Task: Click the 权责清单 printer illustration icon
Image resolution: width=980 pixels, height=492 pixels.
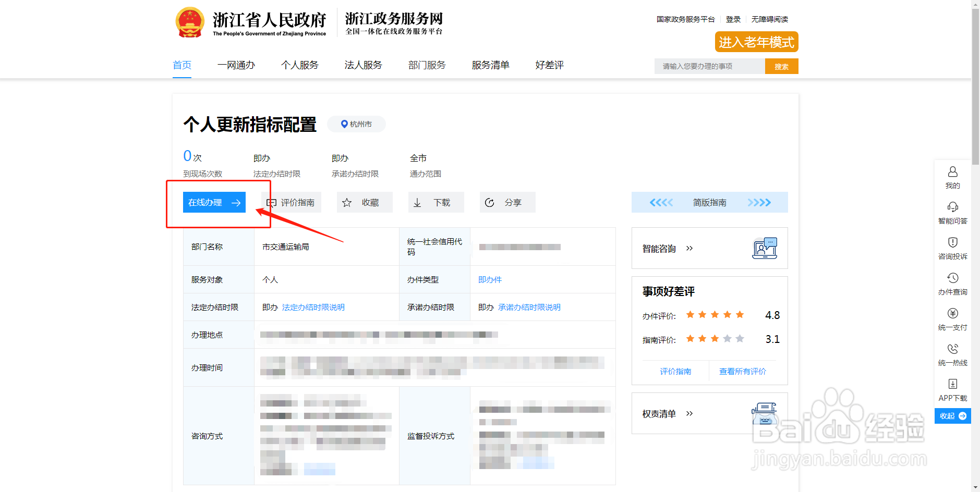Action: click(x=765, y=414)
